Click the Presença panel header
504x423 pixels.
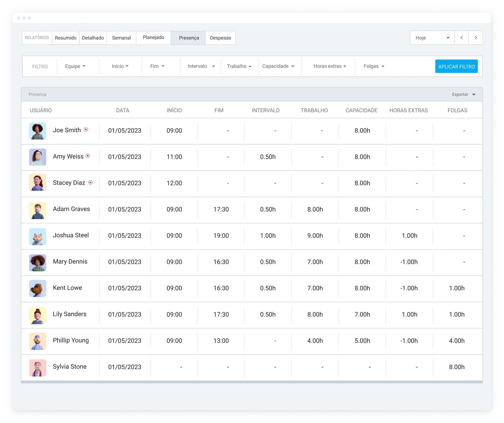click(37, 94)
